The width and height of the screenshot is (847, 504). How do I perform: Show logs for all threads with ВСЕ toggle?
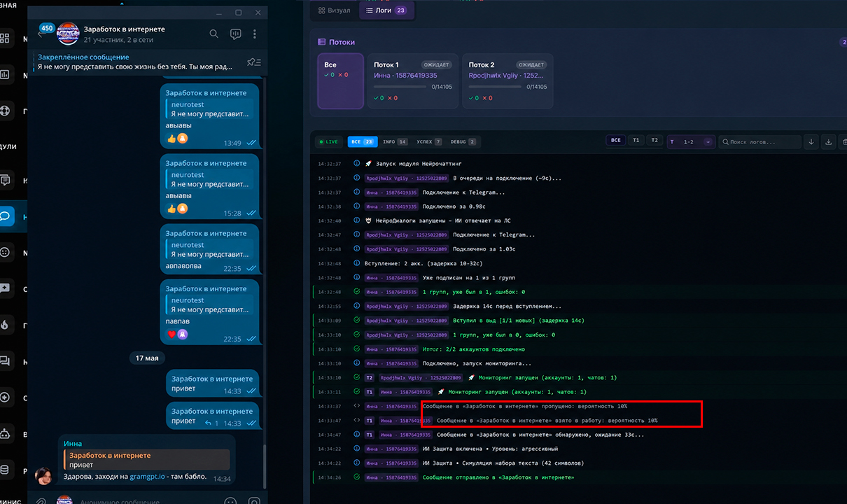coord(616,141)
